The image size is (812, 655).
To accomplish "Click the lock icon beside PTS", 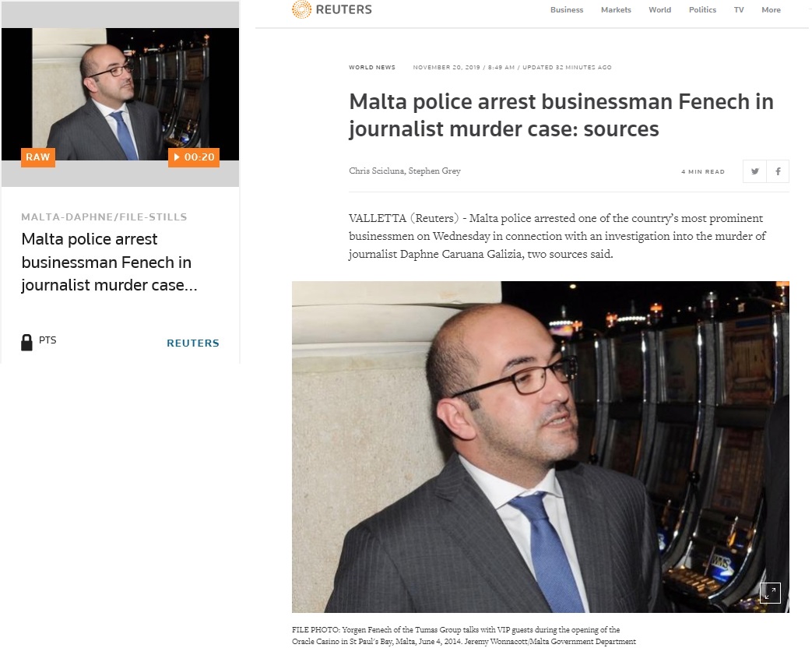I will 26,343.
